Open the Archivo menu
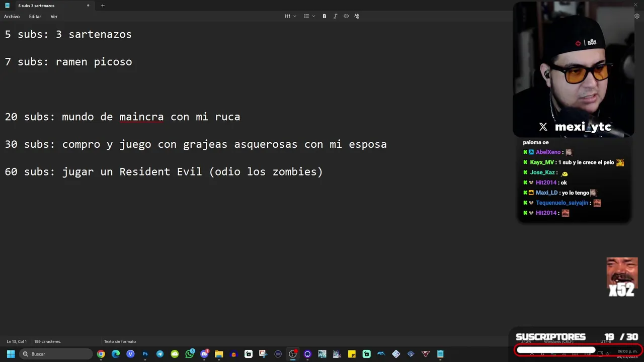 12,17
